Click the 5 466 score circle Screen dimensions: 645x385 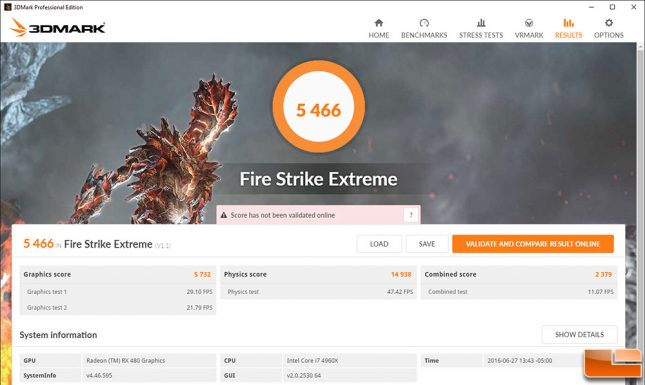(x=319, y=107)
